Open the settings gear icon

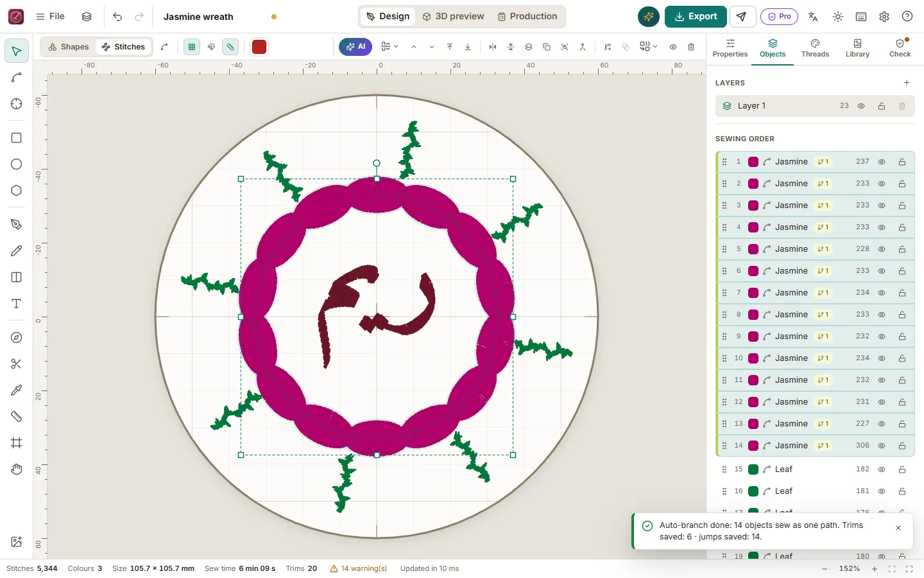pyautogui.click(x=884, y=17)
